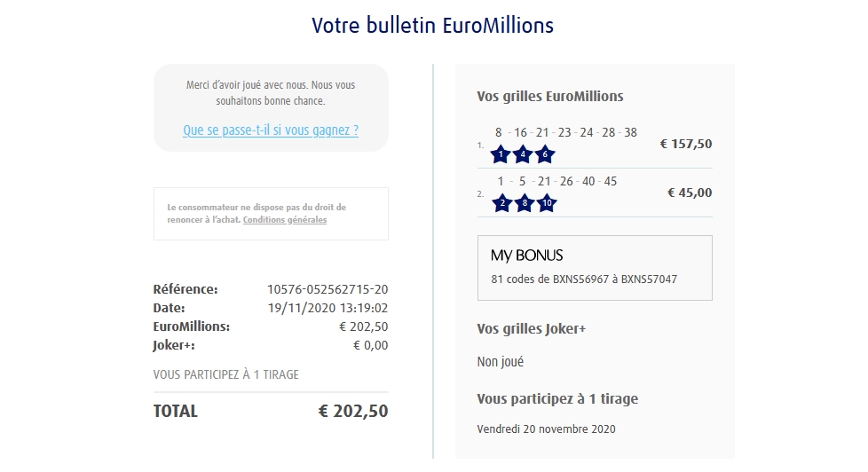Viewport: 868px width, 472px height.
Task: Open "Que se passe-t-il si vous gagnez ?" link
Action: (x=271, y=130)
